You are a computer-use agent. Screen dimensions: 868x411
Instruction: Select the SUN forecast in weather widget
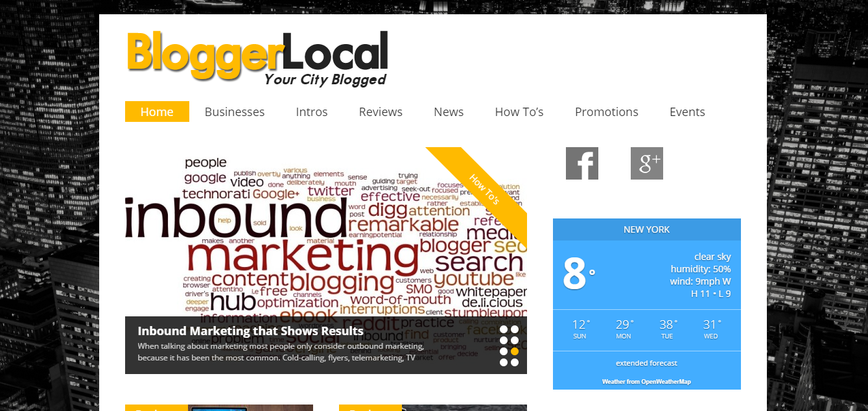click(x=580, y=329)
